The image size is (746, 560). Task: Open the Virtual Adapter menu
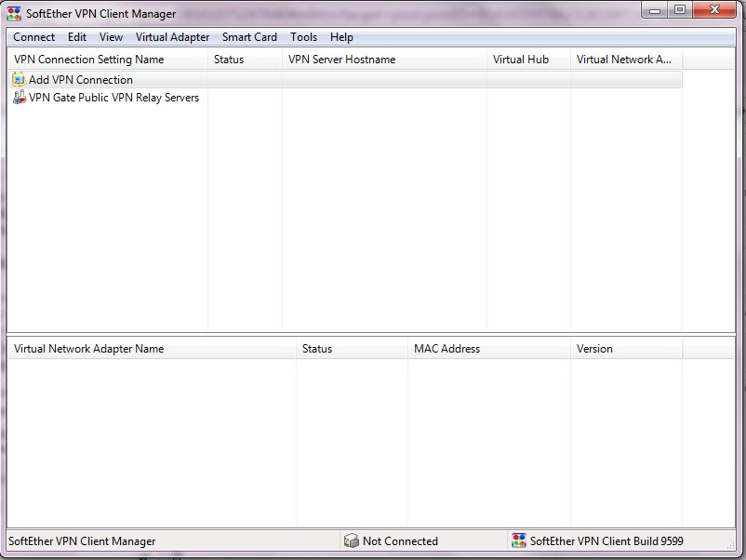(172, 37)
